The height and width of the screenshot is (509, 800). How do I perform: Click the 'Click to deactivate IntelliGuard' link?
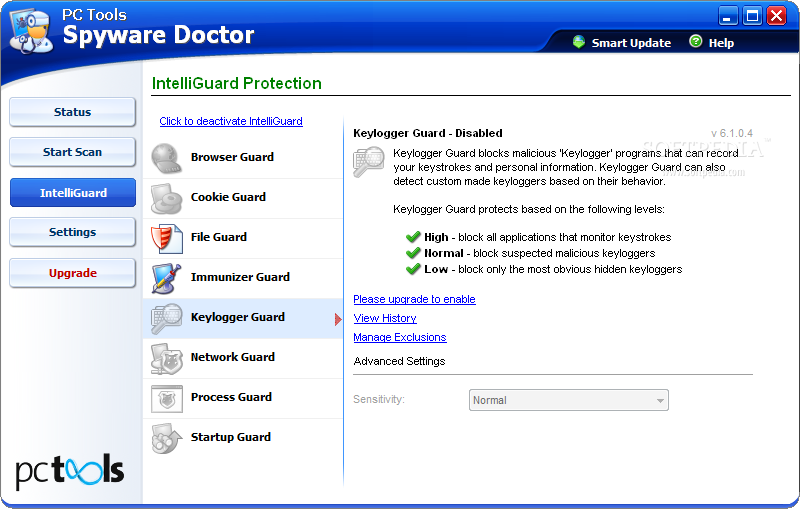coord(231,121)
